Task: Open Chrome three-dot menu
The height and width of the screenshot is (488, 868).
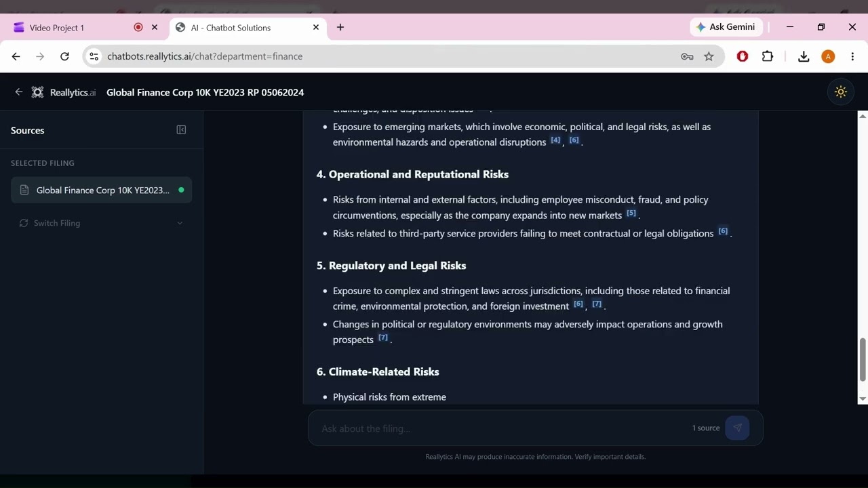Action: coord(852,56)
